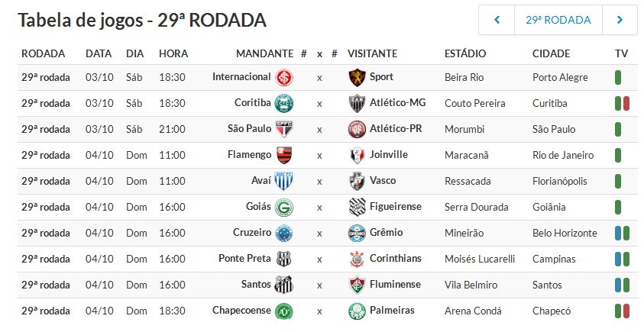Open the 29ª RODADA round selector

(x=558, y=20)
